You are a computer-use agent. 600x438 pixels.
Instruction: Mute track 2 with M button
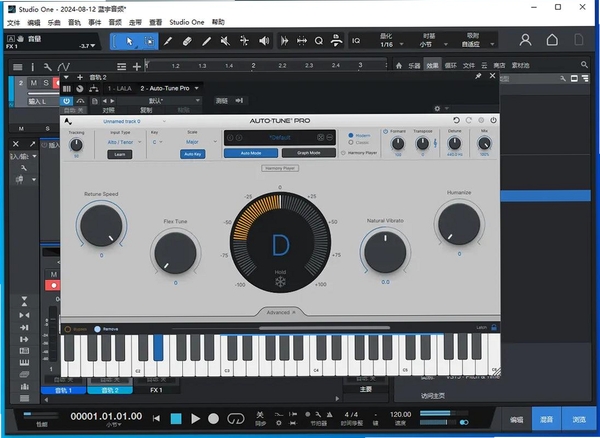coord(34,83)
